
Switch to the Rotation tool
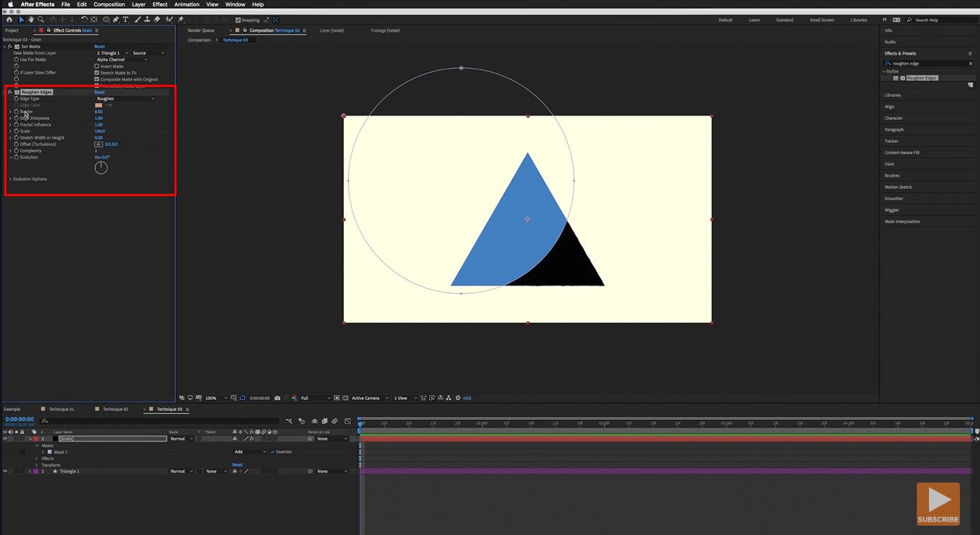(x=85, y=19)
